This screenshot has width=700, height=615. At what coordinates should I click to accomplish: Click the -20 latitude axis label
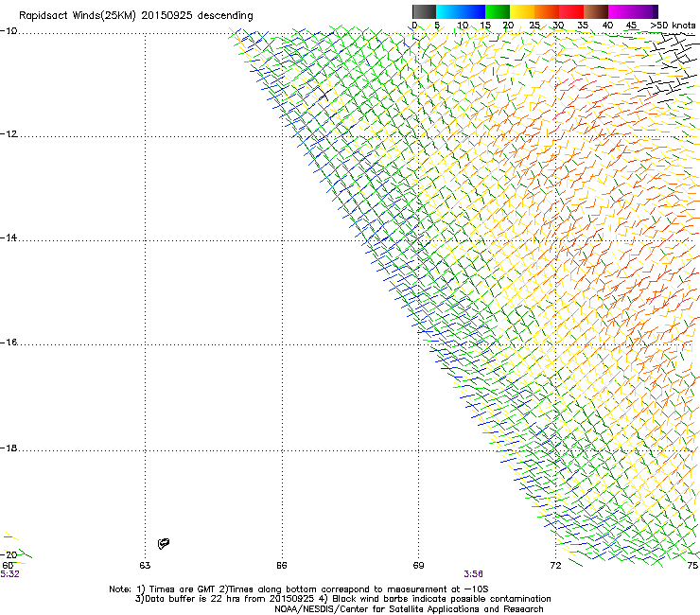9,554
